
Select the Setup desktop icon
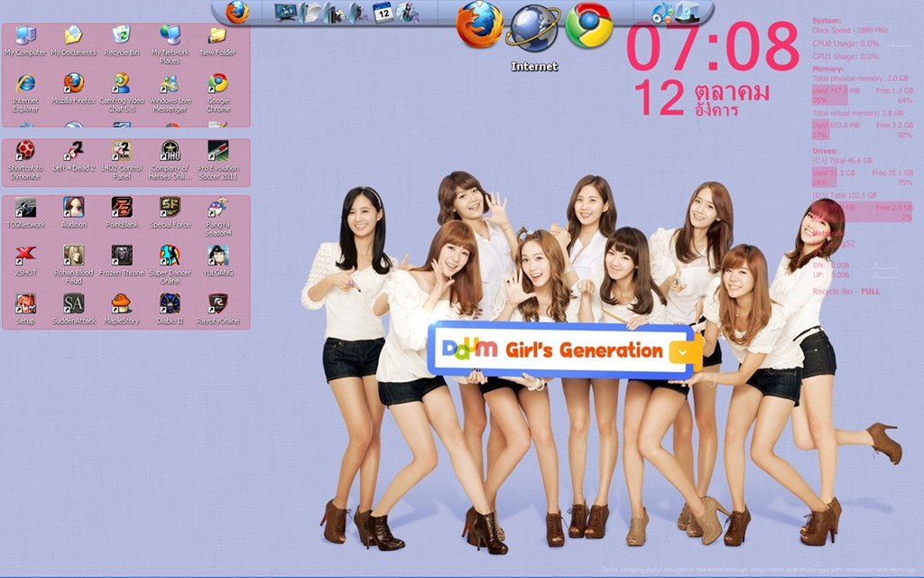[x=25, y=309]
